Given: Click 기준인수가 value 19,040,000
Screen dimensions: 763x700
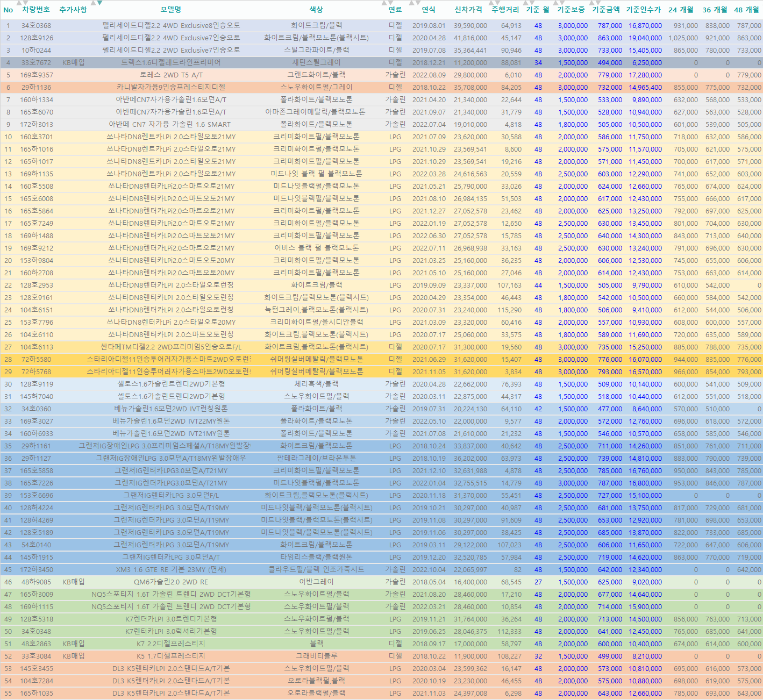Looking at the screenshot, I should [x=645, y=38].
